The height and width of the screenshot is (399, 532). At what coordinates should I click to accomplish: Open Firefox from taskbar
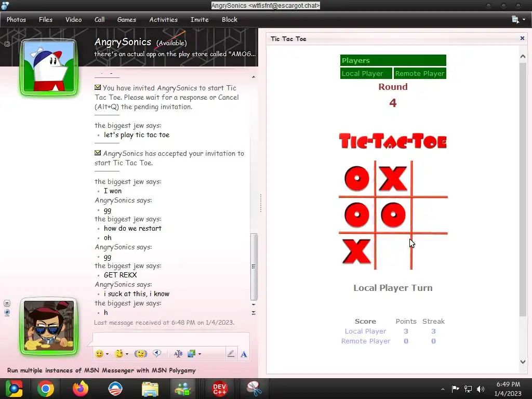point(81,389)
